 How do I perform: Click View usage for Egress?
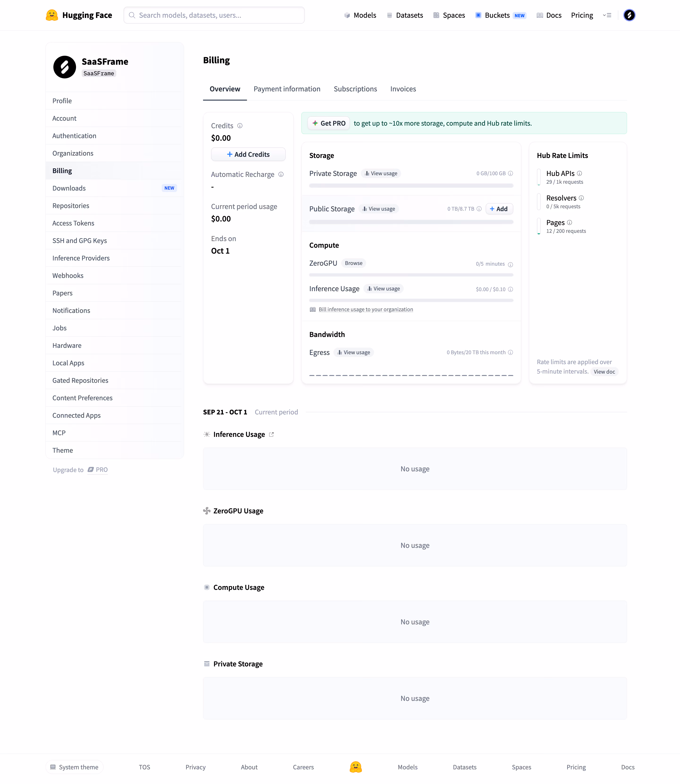pos(354,352)
